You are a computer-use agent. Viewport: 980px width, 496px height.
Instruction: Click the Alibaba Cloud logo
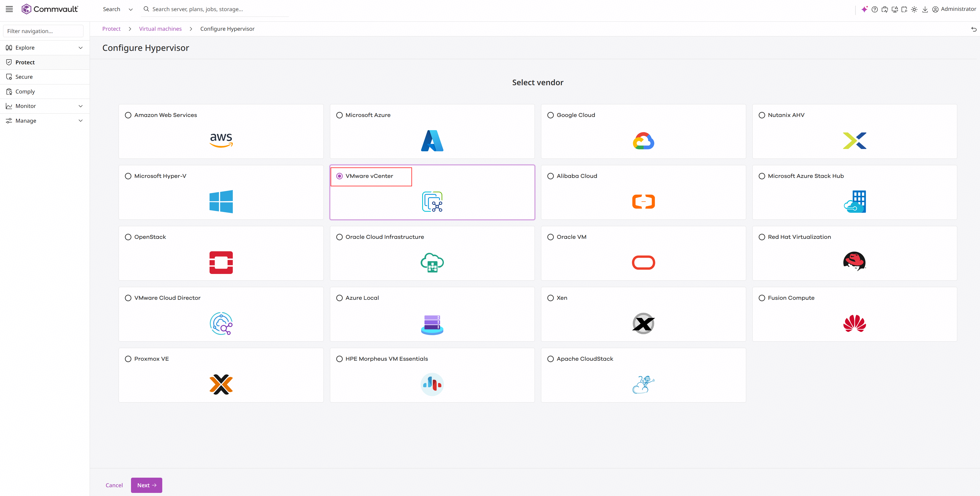[643, 201]
